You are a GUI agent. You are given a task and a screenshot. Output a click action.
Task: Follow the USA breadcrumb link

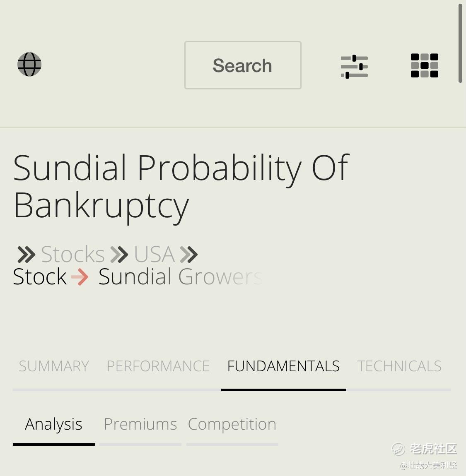[x=155, y=254]
